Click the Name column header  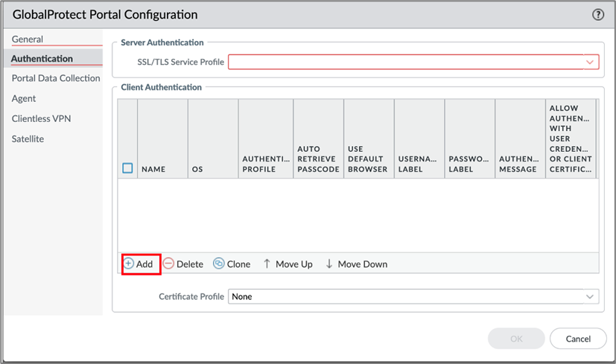point(153,169)
